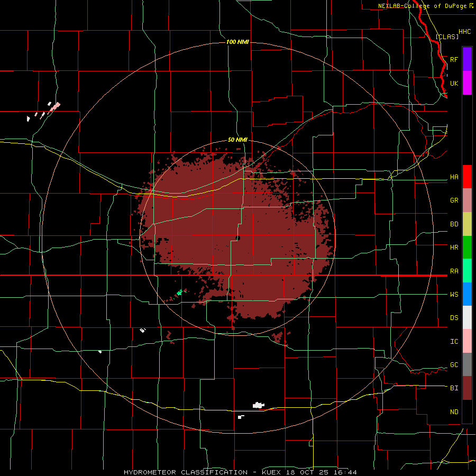Select the BD yellow legend swatch
The image size is (476, 476).
click(x=467, y=224)
